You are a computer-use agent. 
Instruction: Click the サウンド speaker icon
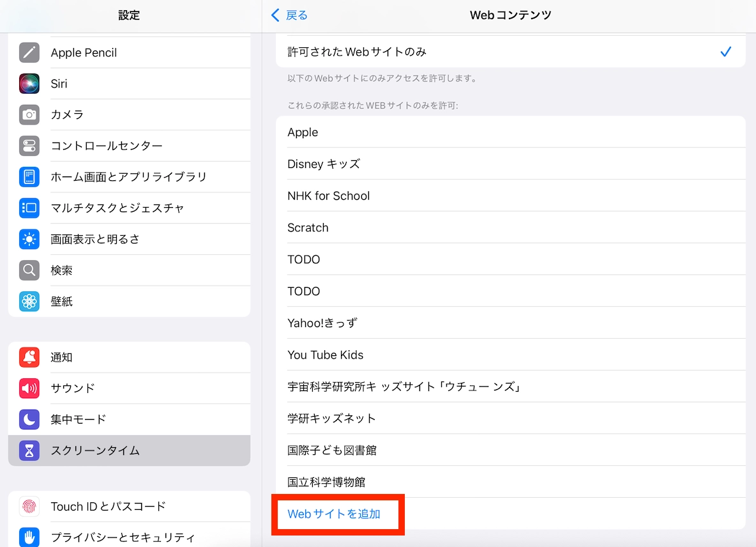pos(29,389)
